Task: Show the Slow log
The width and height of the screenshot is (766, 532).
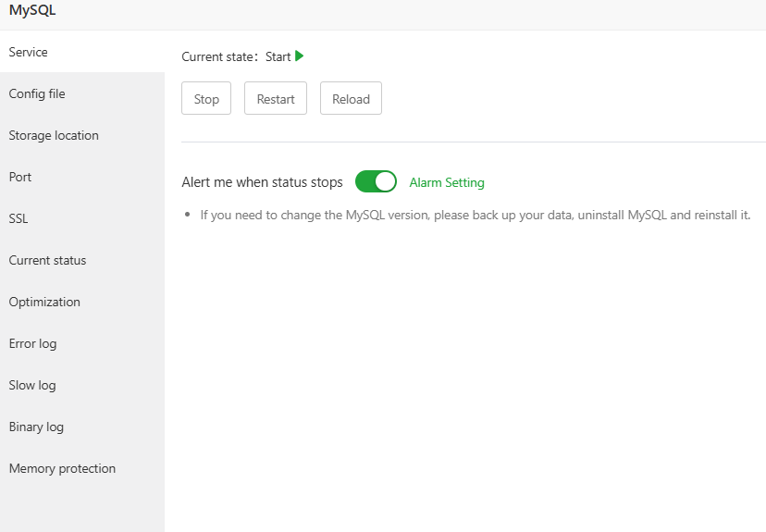Action: pos(32,386)
